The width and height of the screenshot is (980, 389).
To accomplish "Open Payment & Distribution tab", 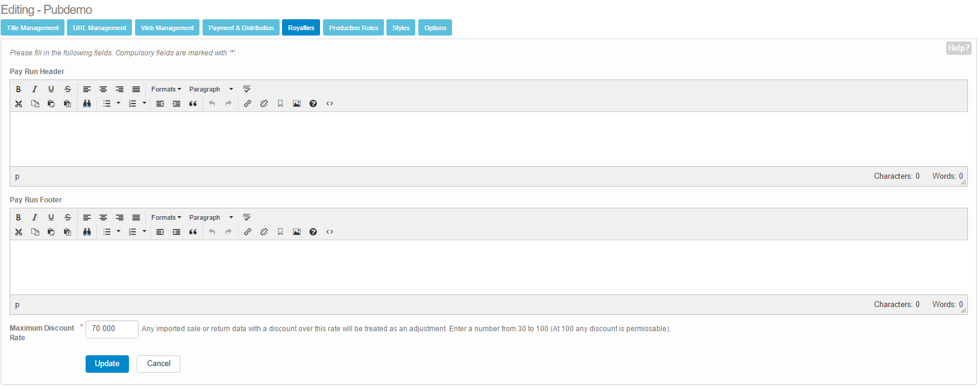I will click(241, 28).
